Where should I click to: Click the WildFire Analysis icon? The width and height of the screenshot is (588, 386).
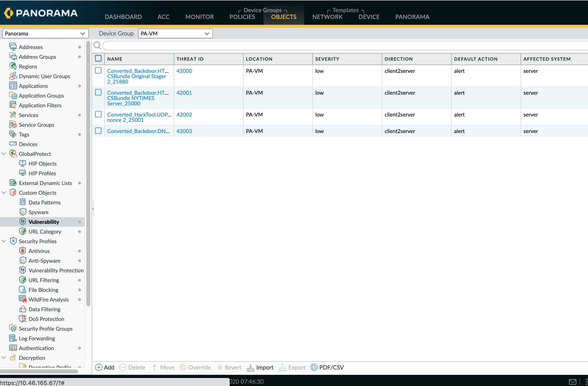tap(23, 299)
